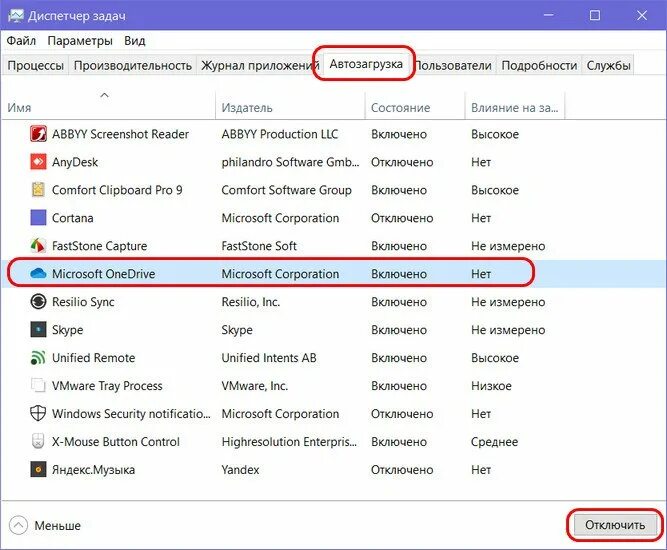Select the Microsoft OneDrive entry name
Screen dimensions: 667x550
point(103,274)
